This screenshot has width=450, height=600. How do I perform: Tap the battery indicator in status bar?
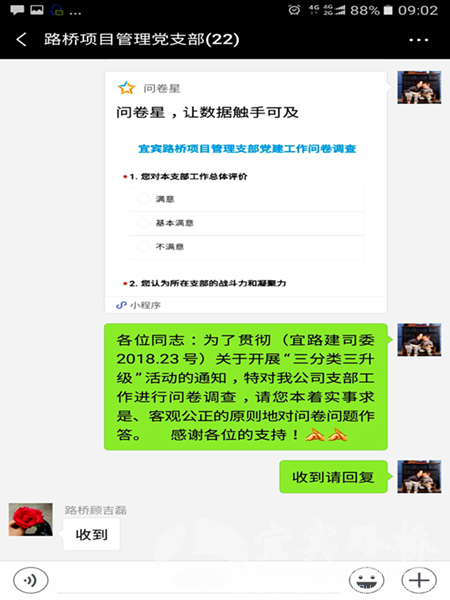pyautogui.click(x=388, y=10)
